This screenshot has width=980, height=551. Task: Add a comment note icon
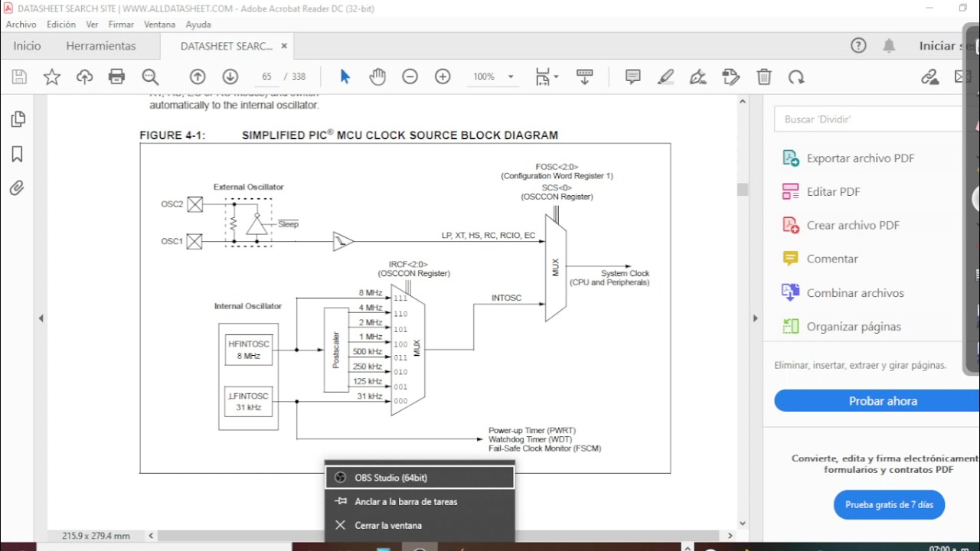coord(633,77)
